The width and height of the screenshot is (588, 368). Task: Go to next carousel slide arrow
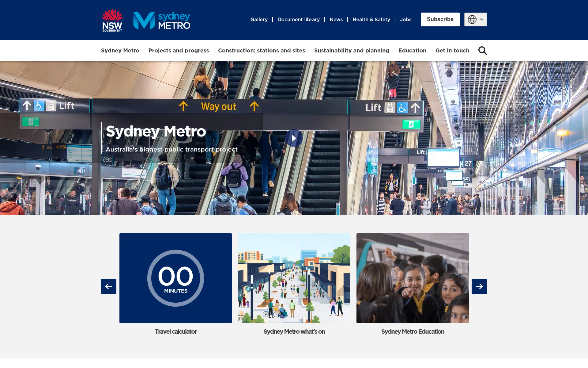click(479, 286)
